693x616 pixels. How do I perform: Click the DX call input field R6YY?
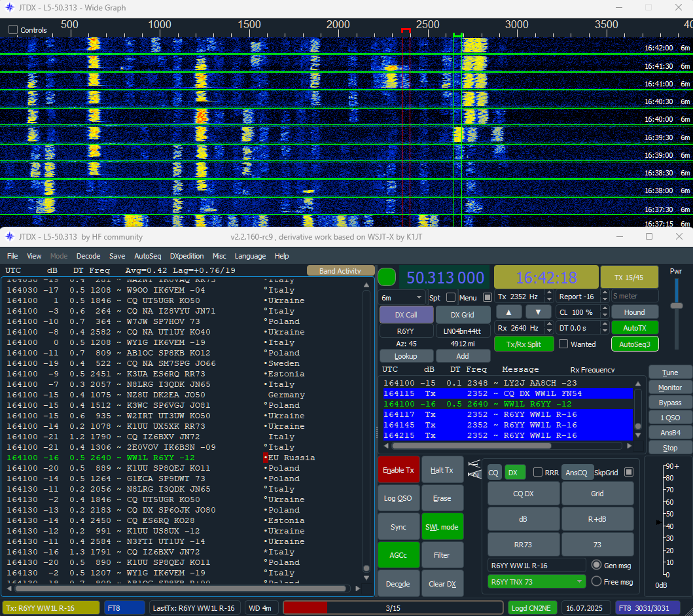(406, 331)
